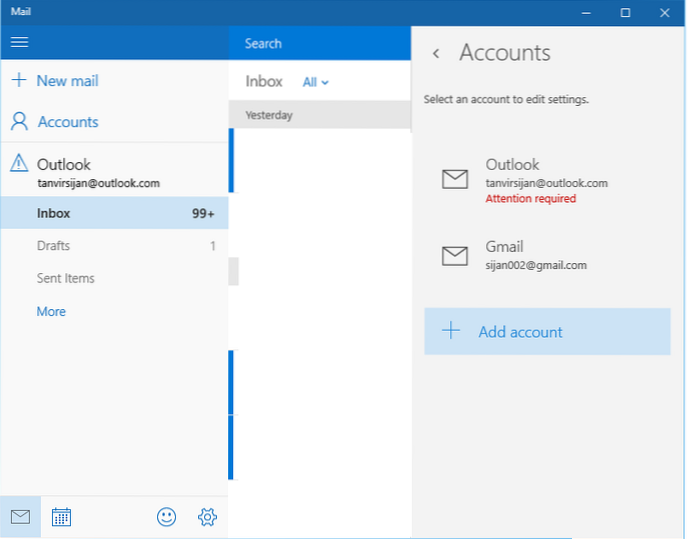
Task: Open the smiley Feedback icon
Action: tap(166, 517)
